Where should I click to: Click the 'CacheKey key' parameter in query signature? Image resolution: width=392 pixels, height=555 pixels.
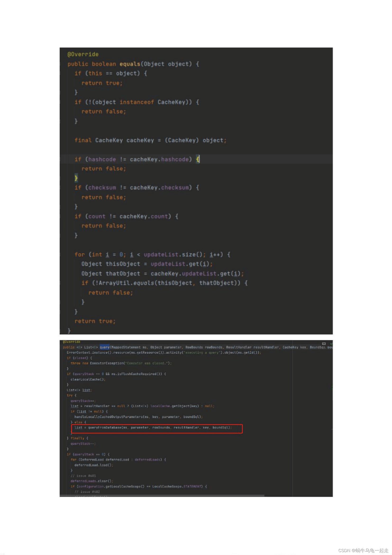coord(294,347)
